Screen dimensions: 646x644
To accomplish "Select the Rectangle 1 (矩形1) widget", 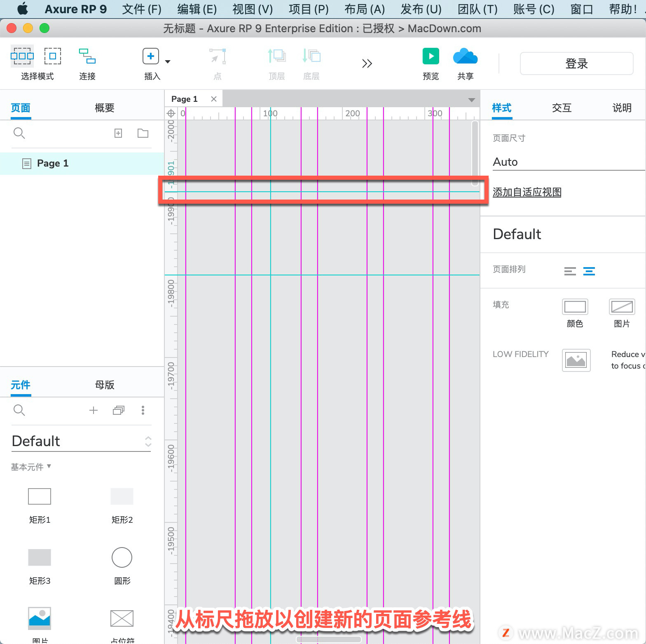I will pos(40,496).
